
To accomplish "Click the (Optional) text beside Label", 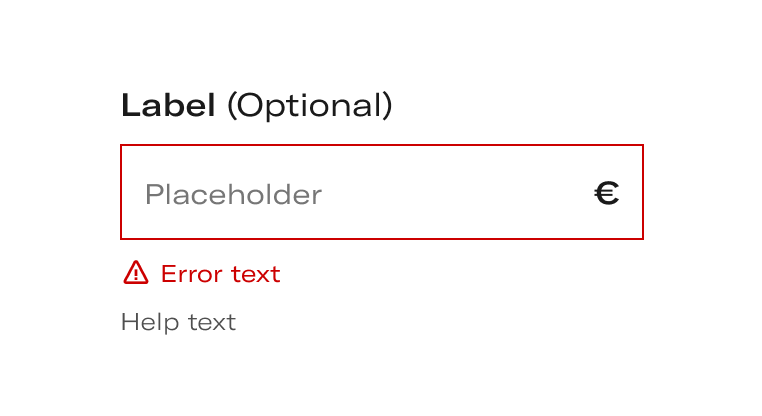I will coord(310,105).
